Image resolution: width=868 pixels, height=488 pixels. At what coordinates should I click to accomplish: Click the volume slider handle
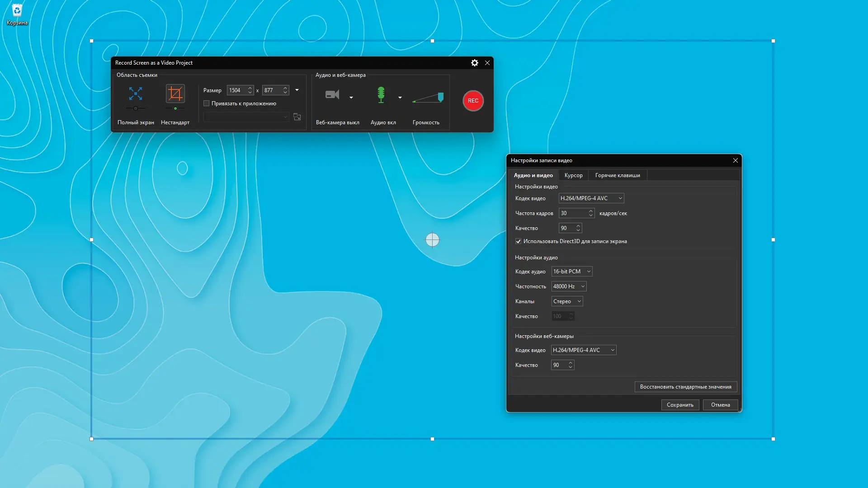pos(441,97)
